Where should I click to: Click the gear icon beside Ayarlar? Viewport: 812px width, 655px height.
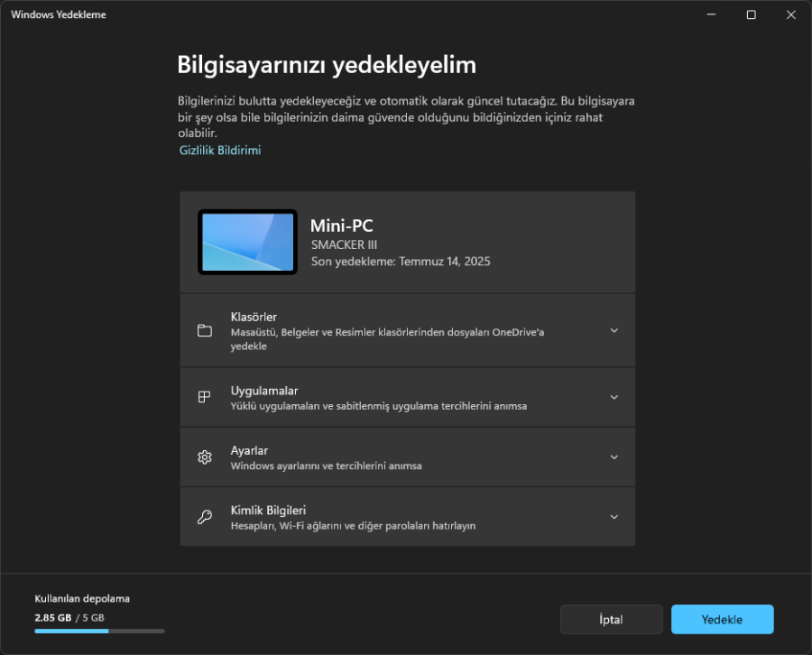pyautogui.click(x=205, y=457)
